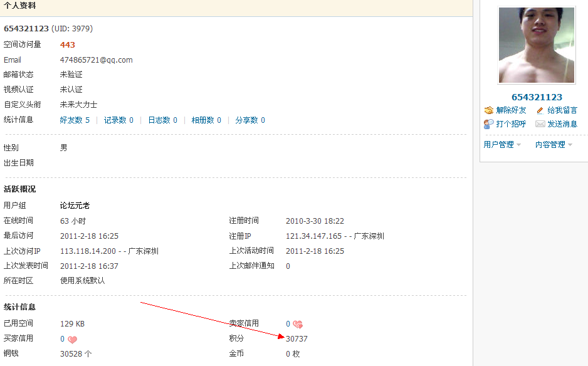Screen dimensions: 588x366
Task: Click the 注册IP value 121.34.147.165
Action: click(313, 236)
